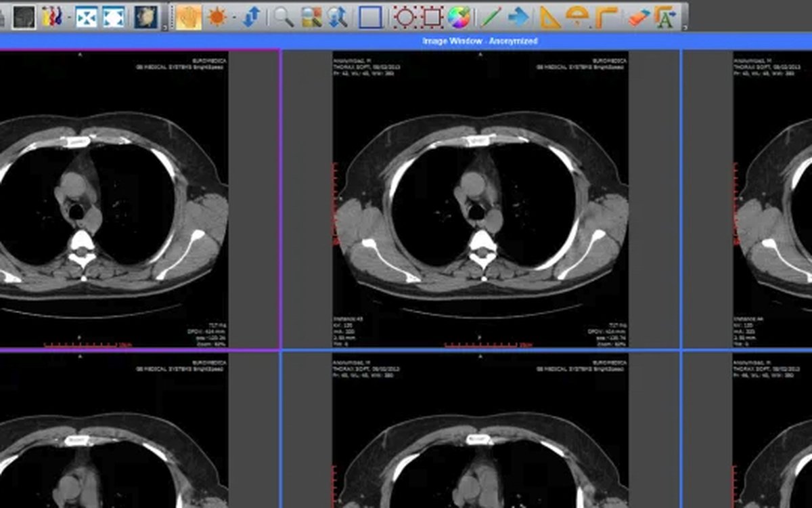This screenshot has height=508, width=812.
Task: Select the grayscale image display icon
Action: [24, 16]
